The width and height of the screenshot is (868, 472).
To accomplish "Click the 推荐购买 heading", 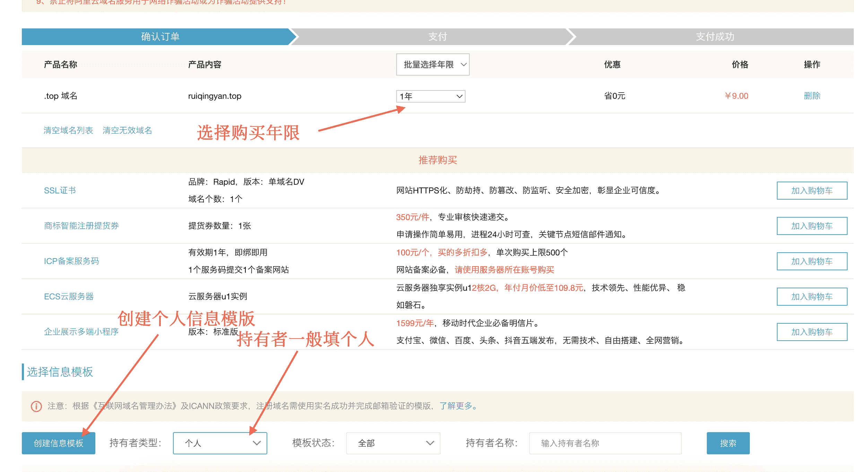I will pyautogui.click(x=437, y=160).
